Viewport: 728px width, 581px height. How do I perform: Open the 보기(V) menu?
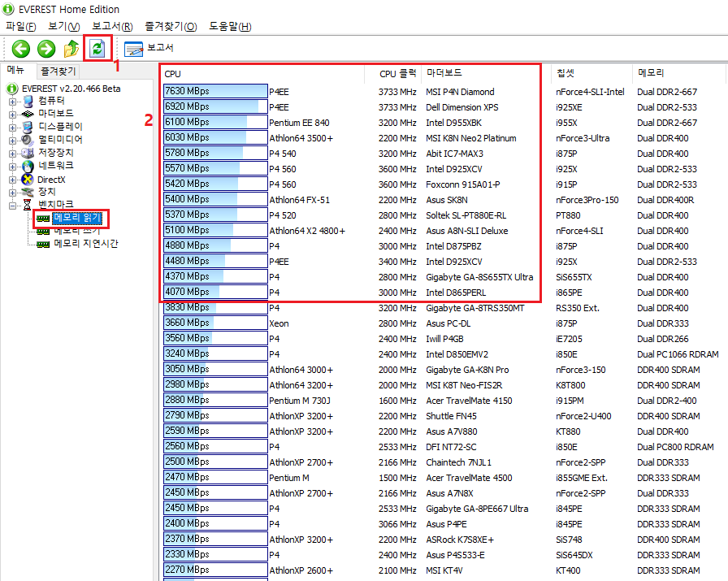[x=64, y=27]
